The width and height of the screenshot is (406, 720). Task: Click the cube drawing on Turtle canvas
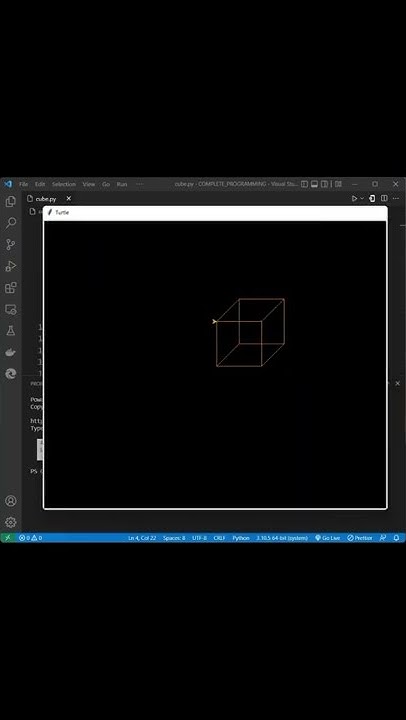250,332
